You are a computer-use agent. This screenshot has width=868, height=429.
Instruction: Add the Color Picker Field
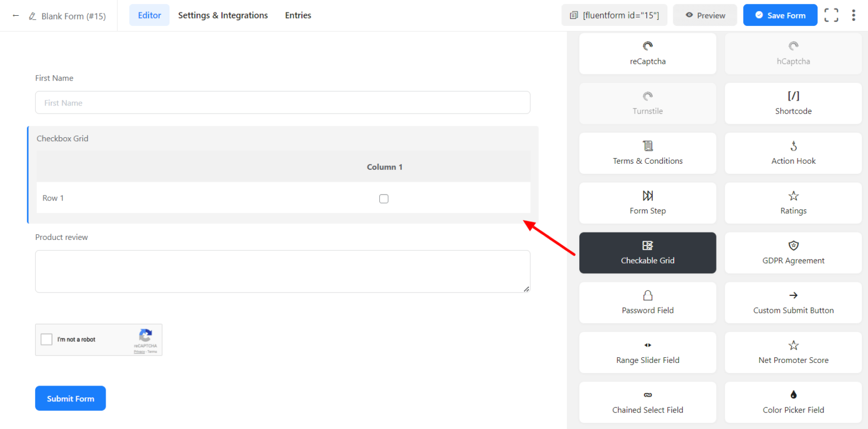tap(793, 402)
